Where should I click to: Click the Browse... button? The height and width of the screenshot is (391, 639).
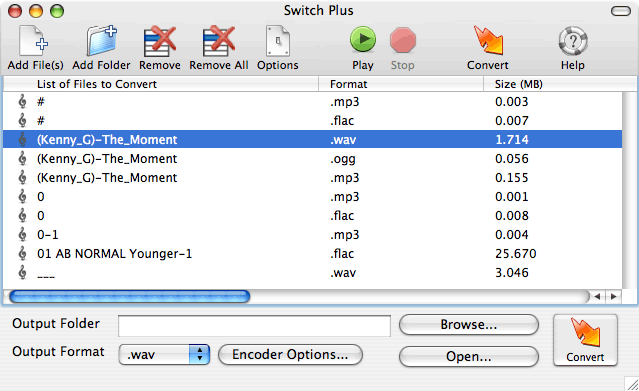(469, 325)
